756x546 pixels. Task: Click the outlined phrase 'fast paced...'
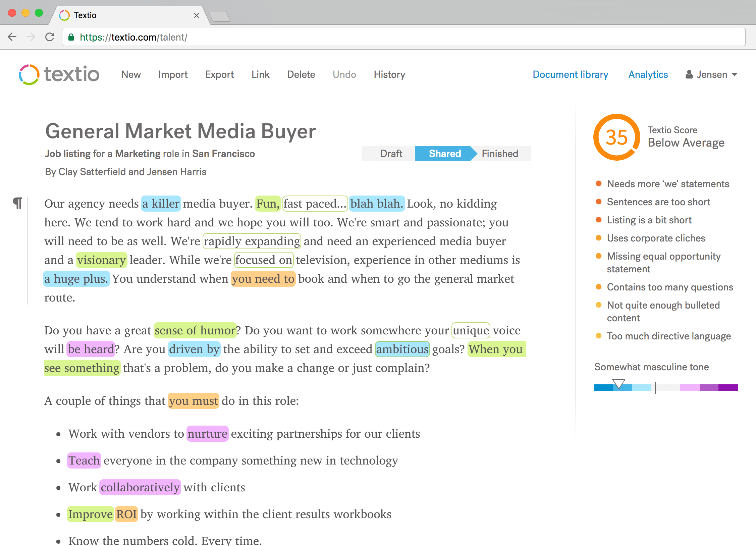[315, 204]
